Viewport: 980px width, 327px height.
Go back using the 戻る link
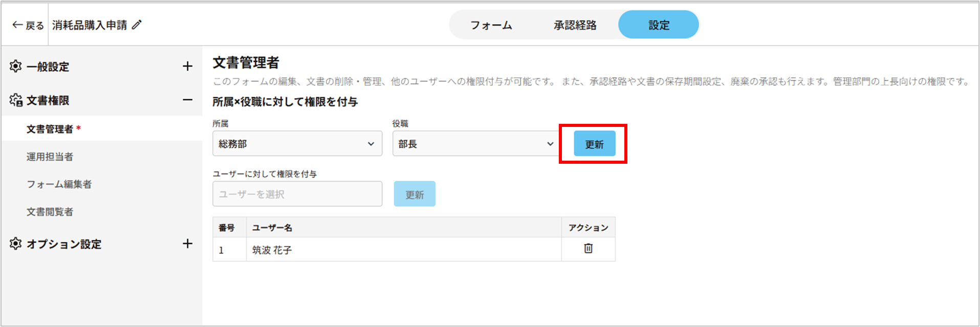point(28,25)
